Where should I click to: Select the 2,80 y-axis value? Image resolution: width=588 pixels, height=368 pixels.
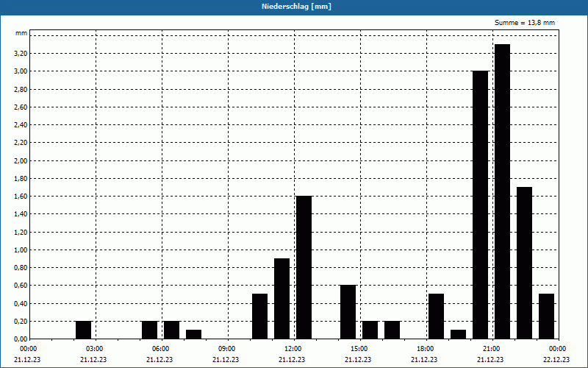point(21,89)
